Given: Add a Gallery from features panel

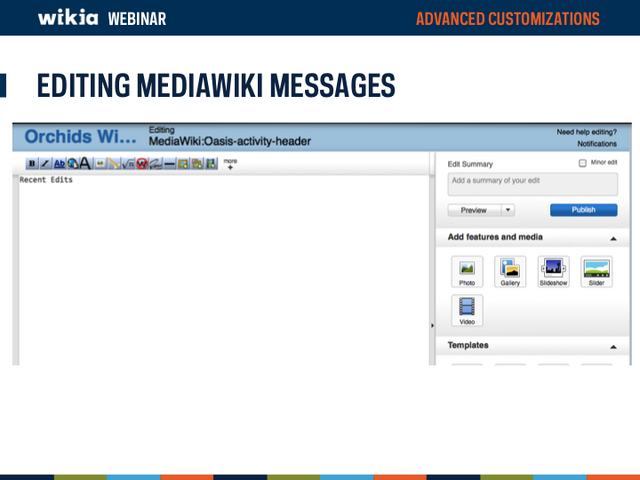Looking at the screenshot, I should click(x=510, y=271).
